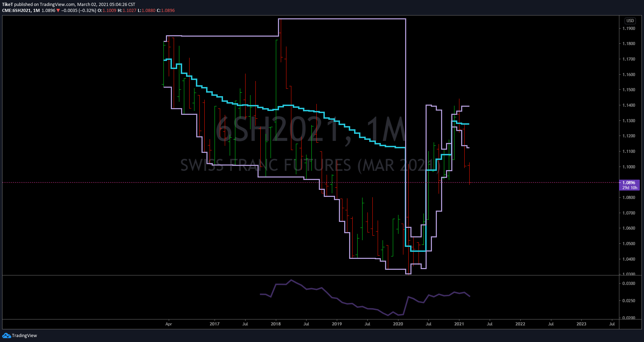
Task: Click the 2017 time axis label
Action: click(215, 324)
